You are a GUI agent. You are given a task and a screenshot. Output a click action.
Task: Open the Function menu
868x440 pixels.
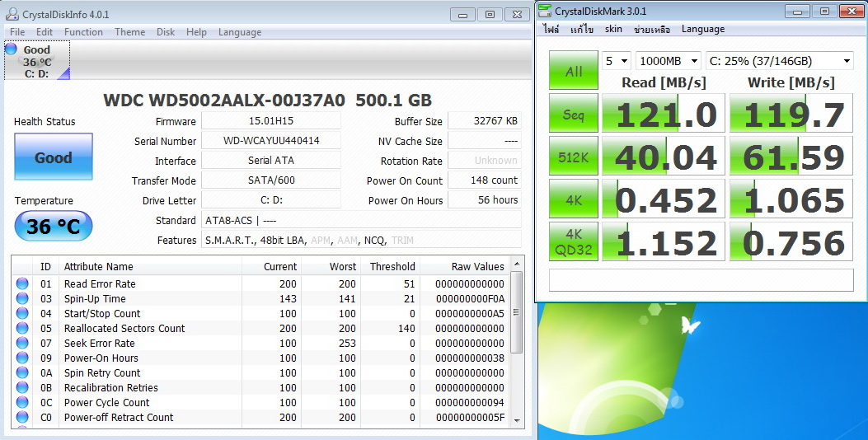[x=83, y=32]
